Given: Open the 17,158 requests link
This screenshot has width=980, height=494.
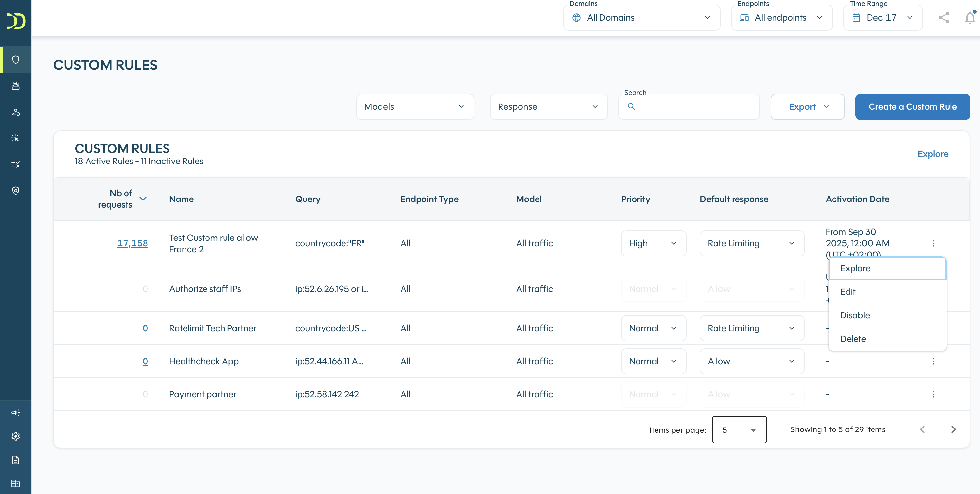Looking at the screenshot, I should pos(132,243).
